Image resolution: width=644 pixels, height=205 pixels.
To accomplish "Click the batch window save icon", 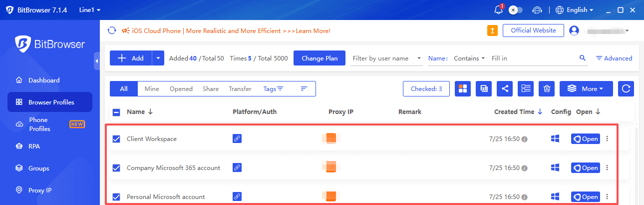I will tap(484, 89).
